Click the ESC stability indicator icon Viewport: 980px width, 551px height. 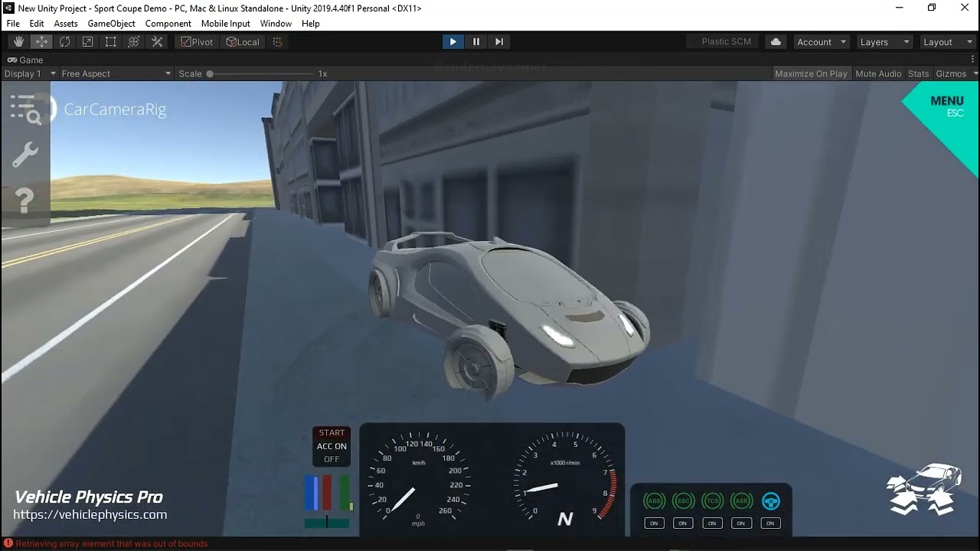[x=683, y=501]
